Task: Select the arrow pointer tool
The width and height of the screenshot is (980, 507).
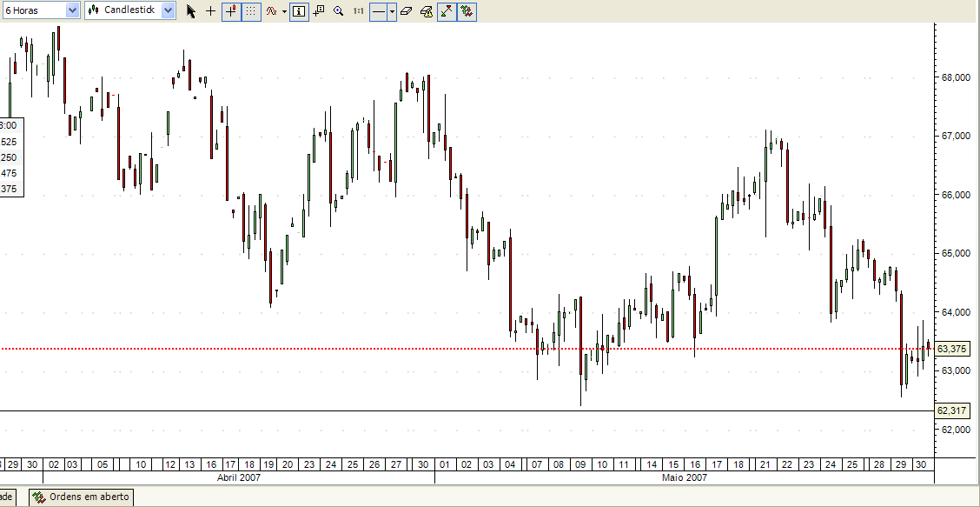Action: point(191,10)
